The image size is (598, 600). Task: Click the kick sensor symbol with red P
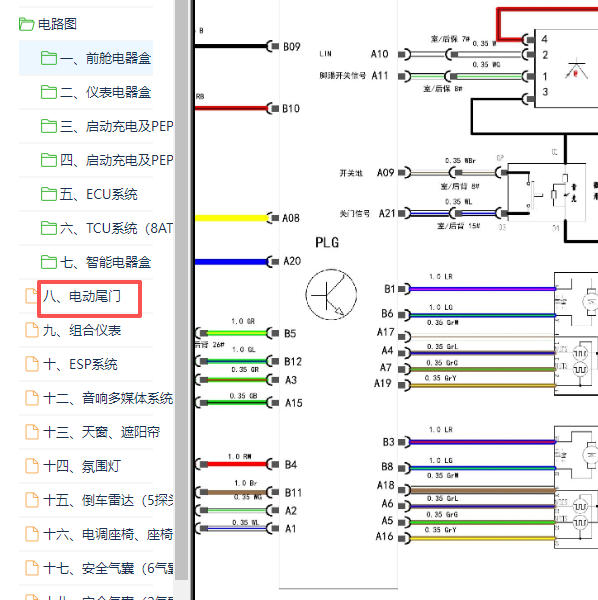(x=577, y=69)
